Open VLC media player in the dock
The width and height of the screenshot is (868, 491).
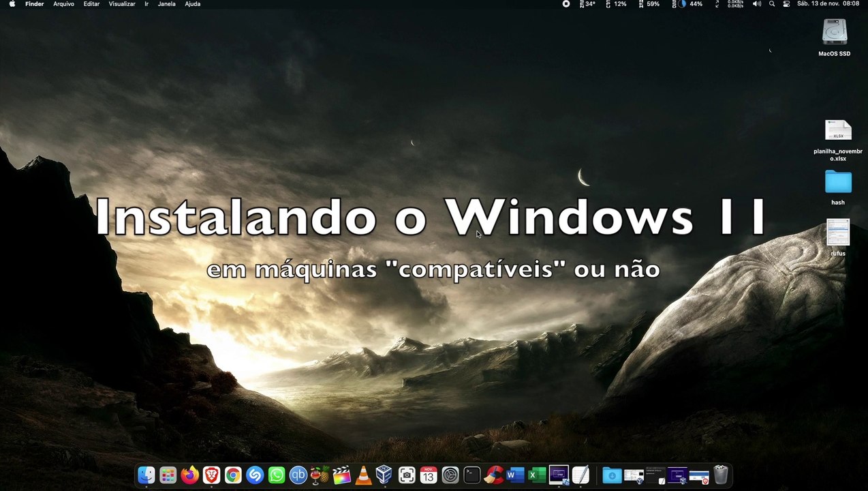(363, 475)
